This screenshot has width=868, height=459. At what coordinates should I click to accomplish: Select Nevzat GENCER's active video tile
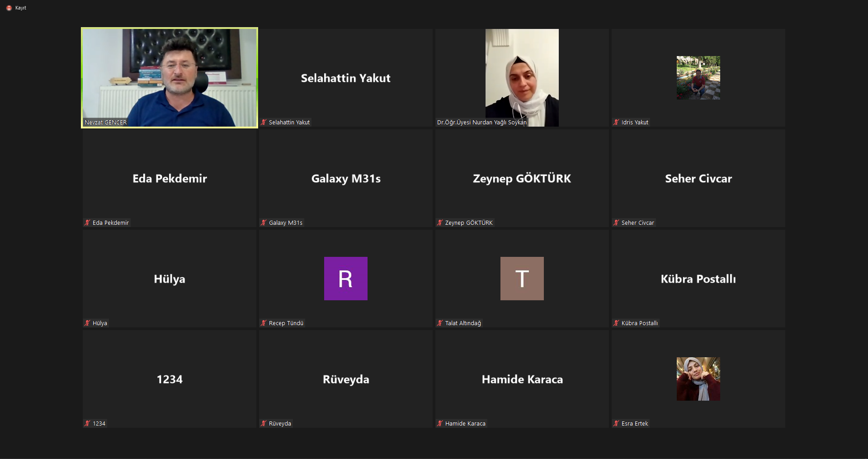point(170,78)
